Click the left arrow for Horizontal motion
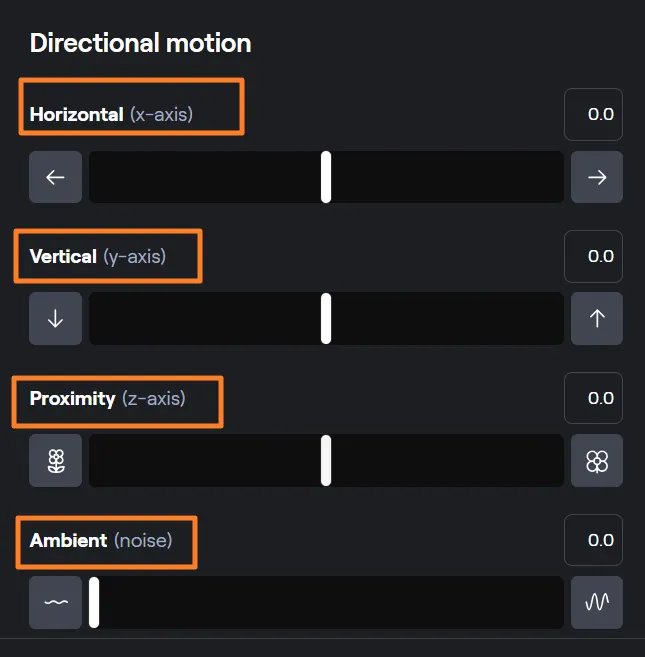The height and width of the screenshot is (657, 645). coord(55,177)
